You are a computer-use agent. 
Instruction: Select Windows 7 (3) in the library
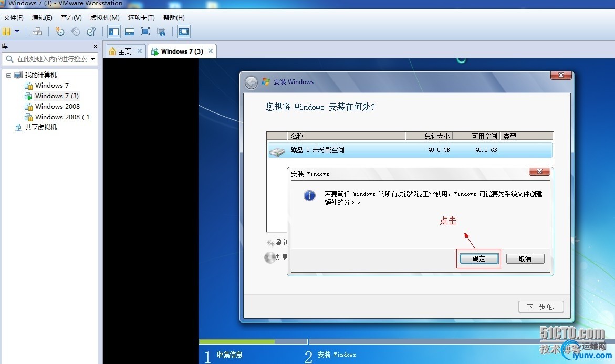pos(57,96)
